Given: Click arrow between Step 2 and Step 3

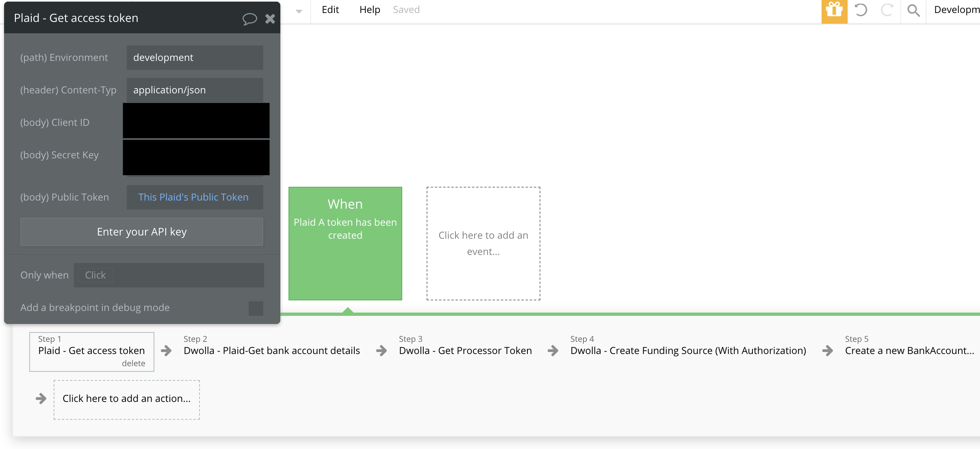Looking at the screenshot, I should (382, 351).
